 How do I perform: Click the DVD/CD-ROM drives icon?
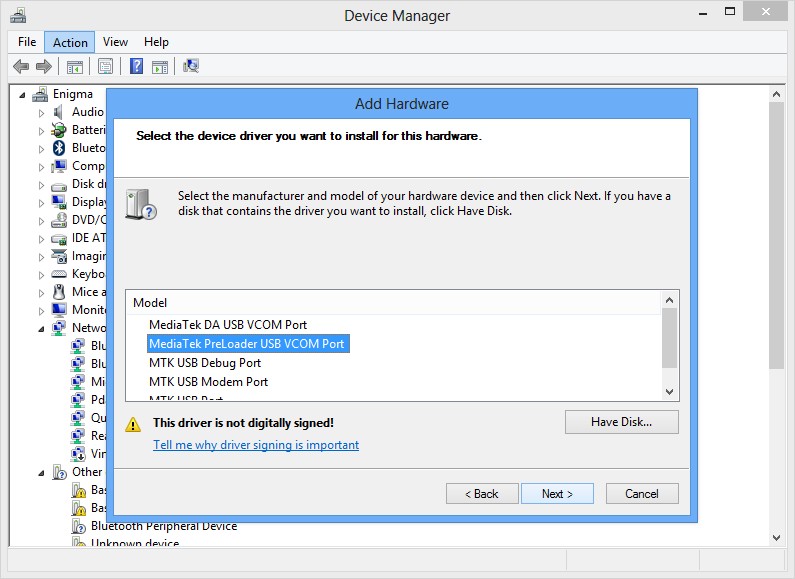[x=59, y=220]
